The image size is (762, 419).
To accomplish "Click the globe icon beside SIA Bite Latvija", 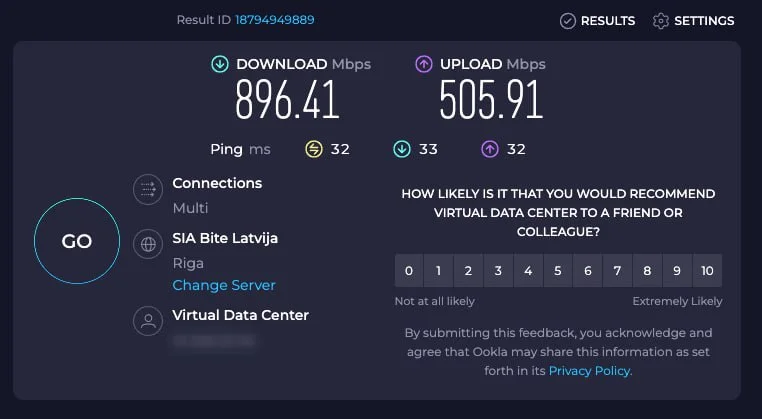I will pyautogui.click(x=149, y=244).
